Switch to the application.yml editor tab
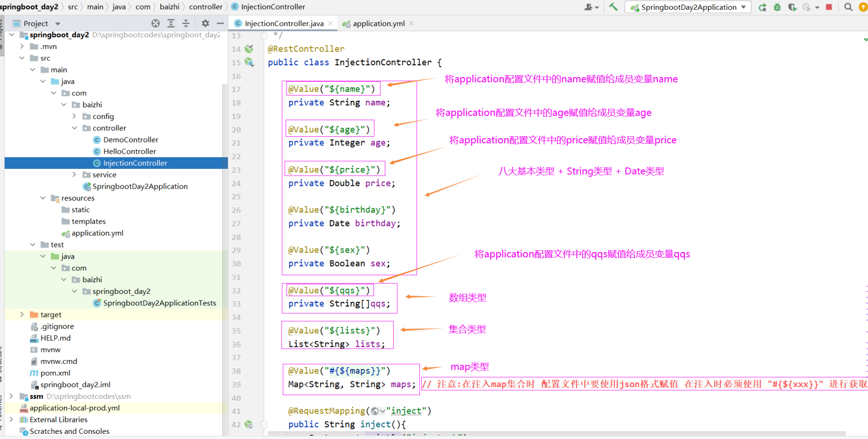Image resolution: width=868 pixels, height=439 pixels. click(378, 24)
